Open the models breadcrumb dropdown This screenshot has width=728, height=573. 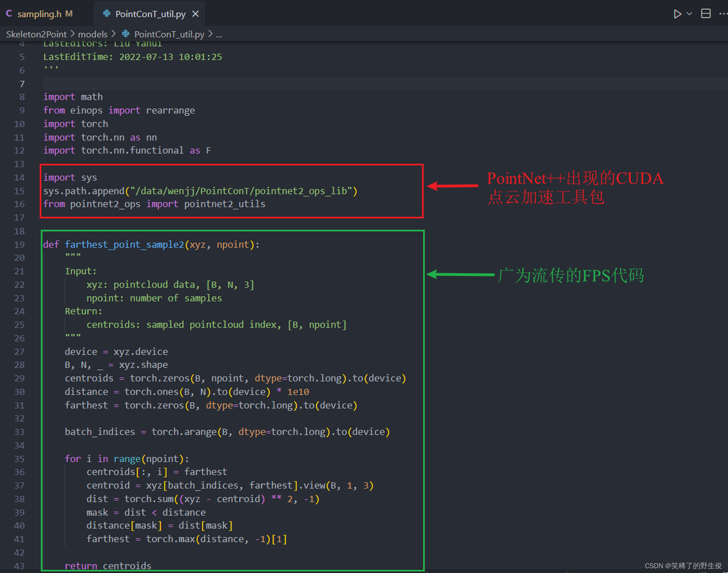click(93, 34)
